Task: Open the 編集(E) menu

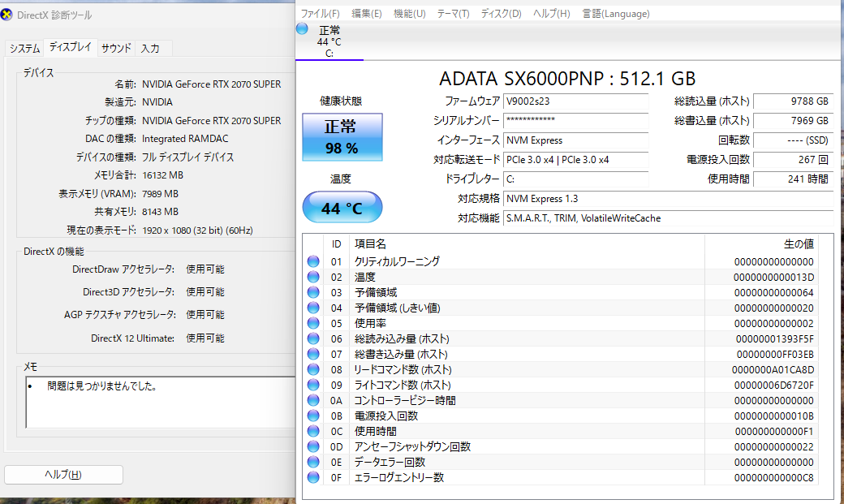Action: [367, 14]
